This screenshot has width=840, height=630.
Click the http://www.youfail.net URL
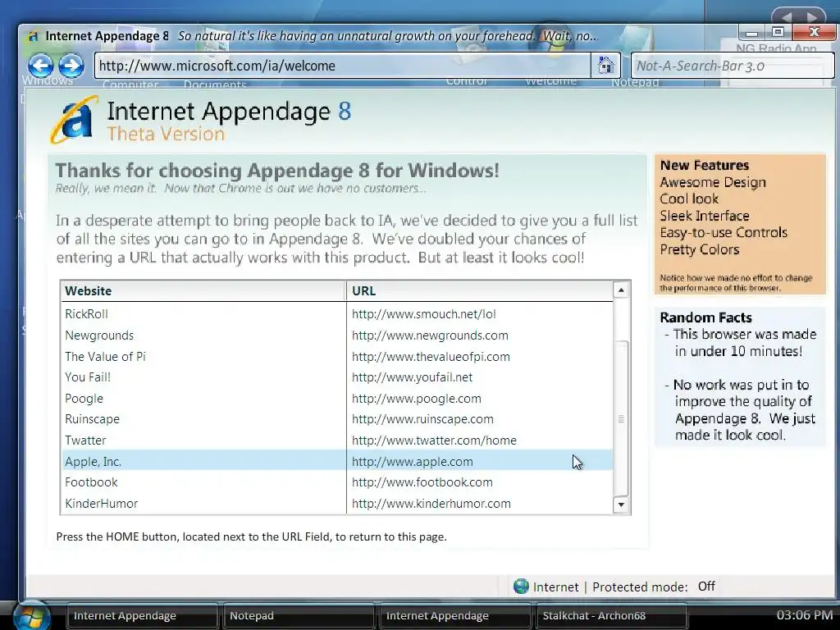[x=412, y=377]
